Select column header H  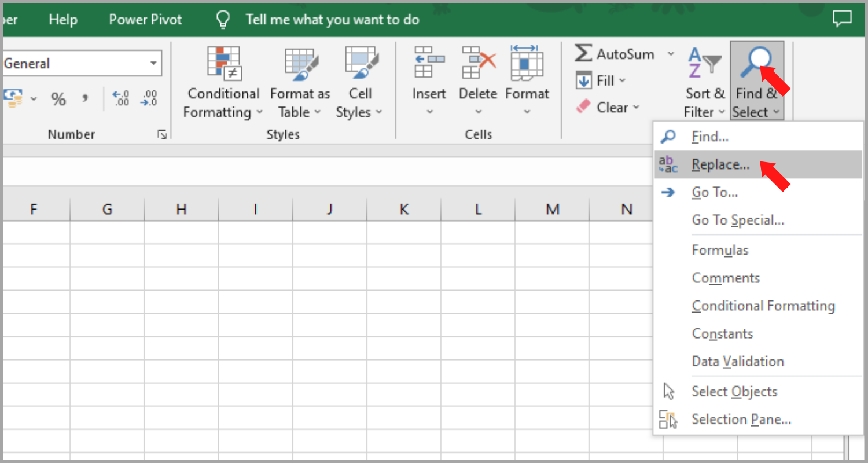point(181,209)
